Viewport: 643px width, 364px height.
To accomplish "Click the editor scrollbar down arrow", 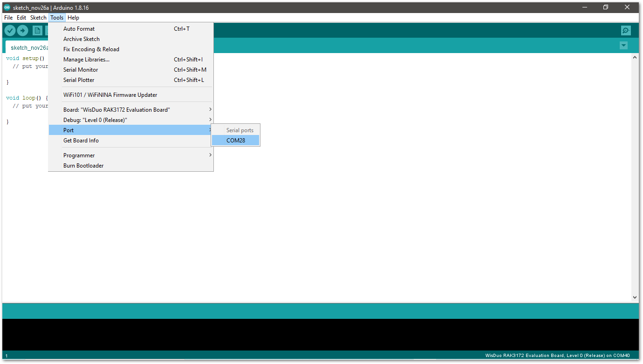I will [635, 297].
